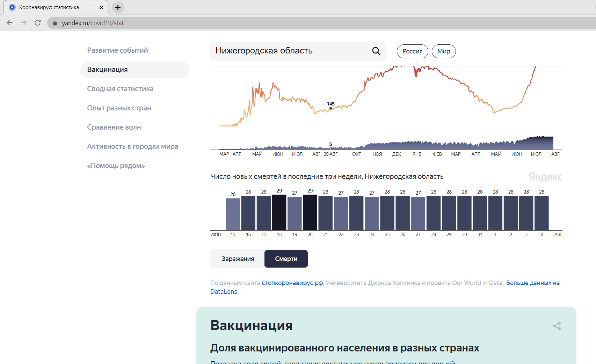
Task: Click the bar for July 22
Action: [341, 213]
